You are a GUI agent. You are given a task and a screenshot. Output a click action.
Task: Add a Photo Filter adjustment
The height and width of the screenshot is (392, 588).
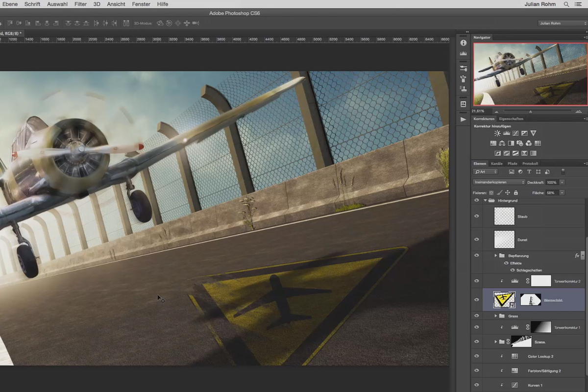tap(520, 143)
